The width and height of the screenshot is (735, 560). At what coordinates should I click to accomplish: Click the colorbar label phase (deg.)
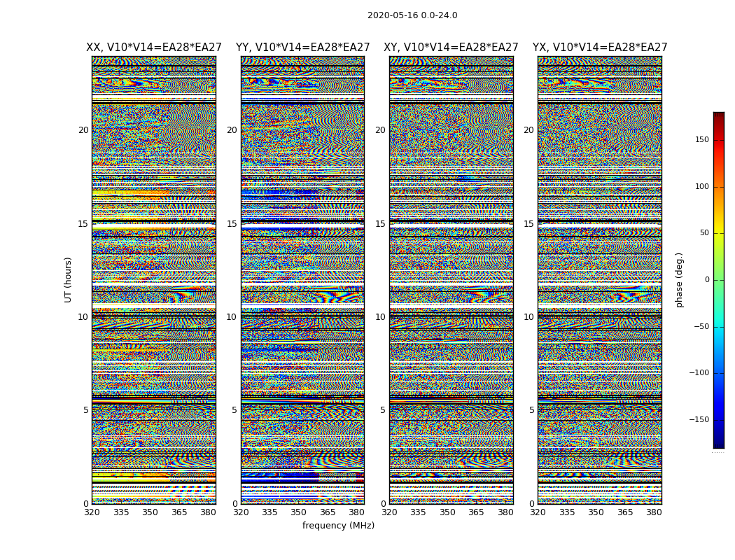(x=679, y=280)
